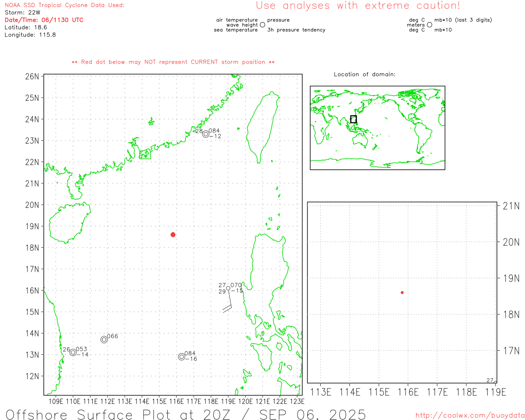Click 21N label on zoomed plot axis
525x420 pixels.
[x=511, y=206]
